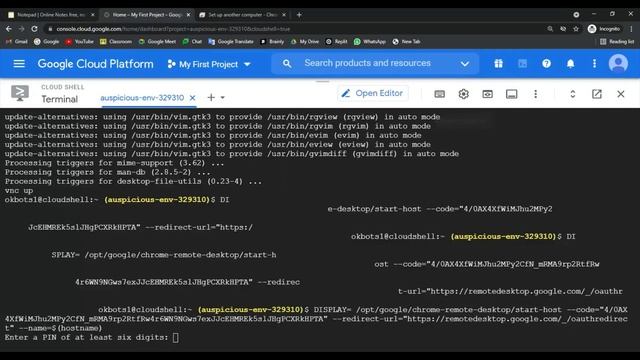This screenshot has width=640, height=360.
Task: Click the Web Preview icon
Action: click(487, 94)
